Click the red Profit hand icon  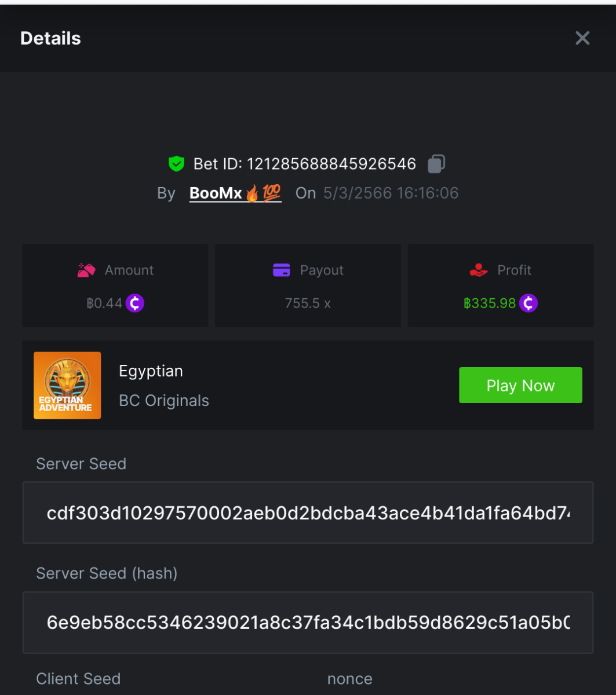479,270
